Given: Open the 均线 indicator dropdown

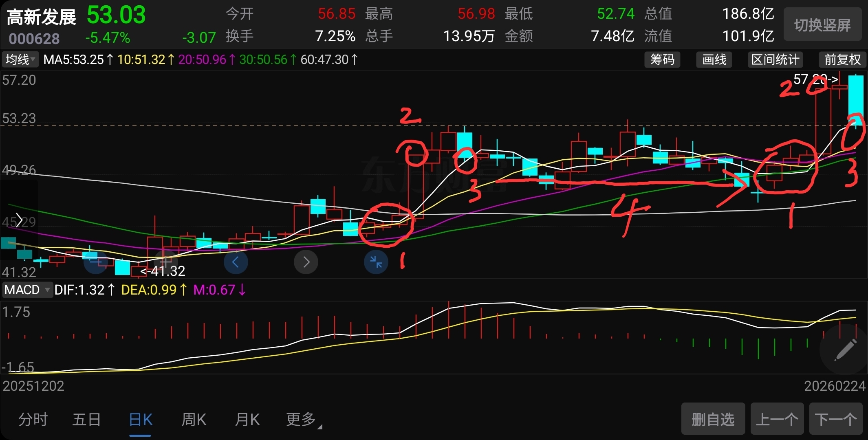Looking at the screenshot, I should pos(20,60).
